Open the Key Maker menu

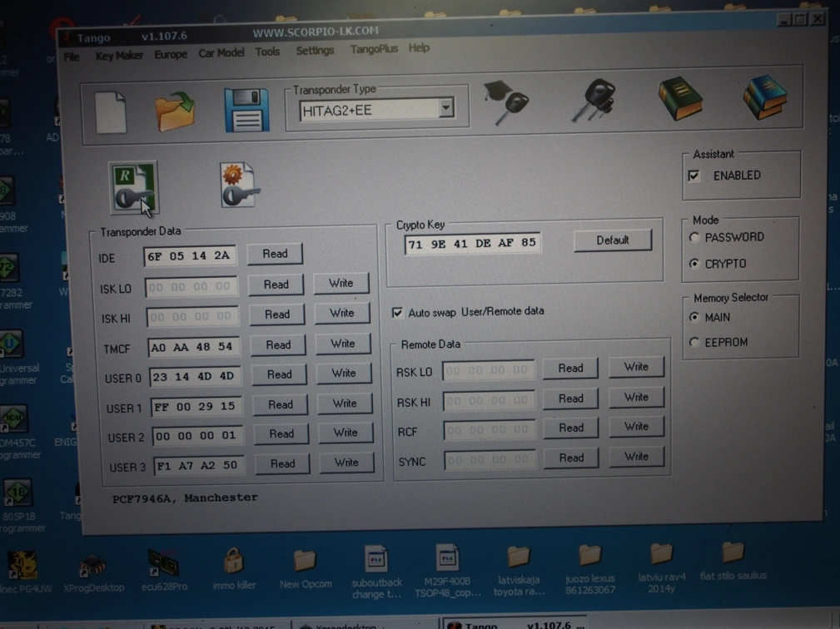(119, 55)
